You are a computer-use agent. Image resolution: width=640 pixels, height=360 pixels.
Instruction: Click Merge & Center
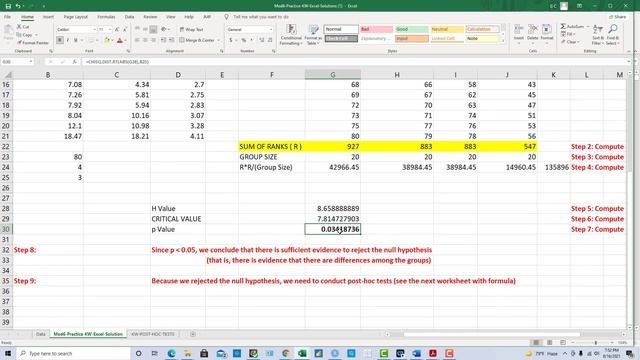point(197,40)
